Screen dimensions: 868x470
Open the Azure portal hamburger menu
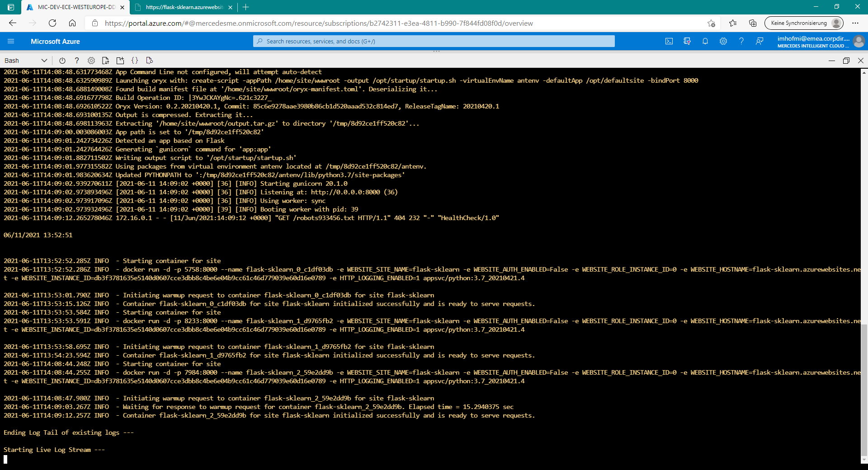pyautogui.click(x=11, y=41)
